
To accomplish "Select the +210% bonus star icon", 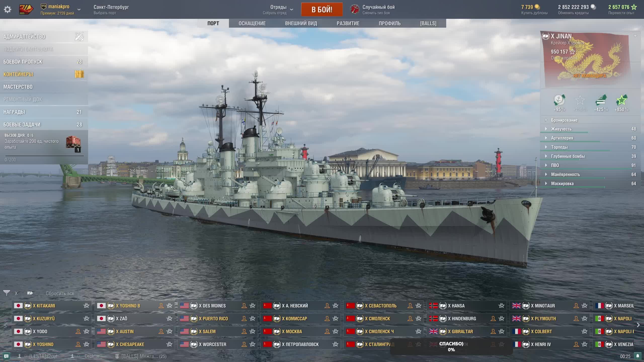I will (580, 100).
